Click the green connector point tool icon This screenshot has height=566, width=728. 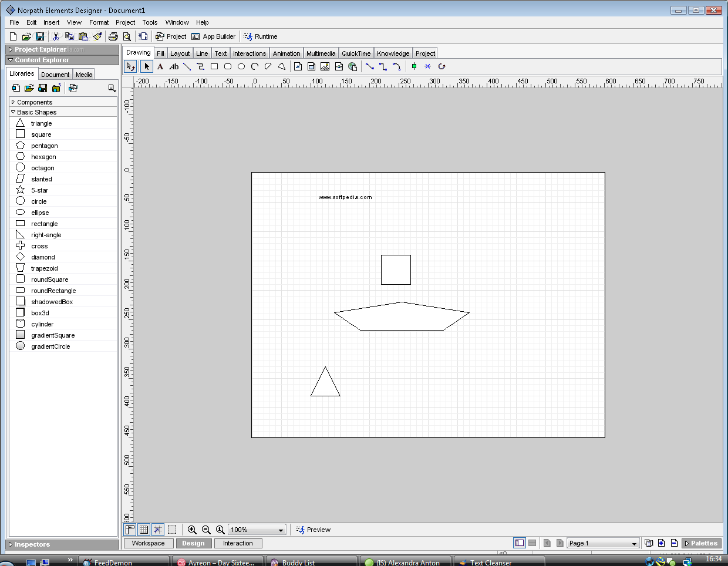point(414,66)
